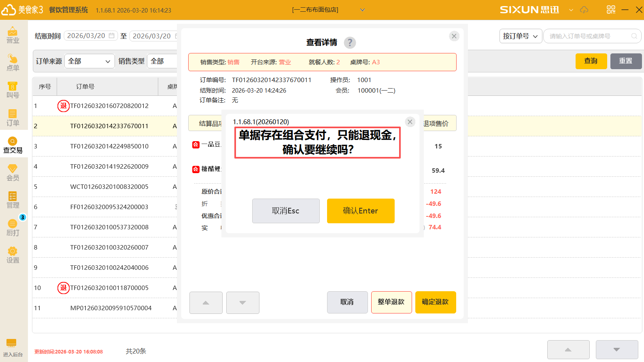The width and height of the screenshot is (644, 362).
Task: Click the 进入后台 backend icon
Action: coord(12,347)
